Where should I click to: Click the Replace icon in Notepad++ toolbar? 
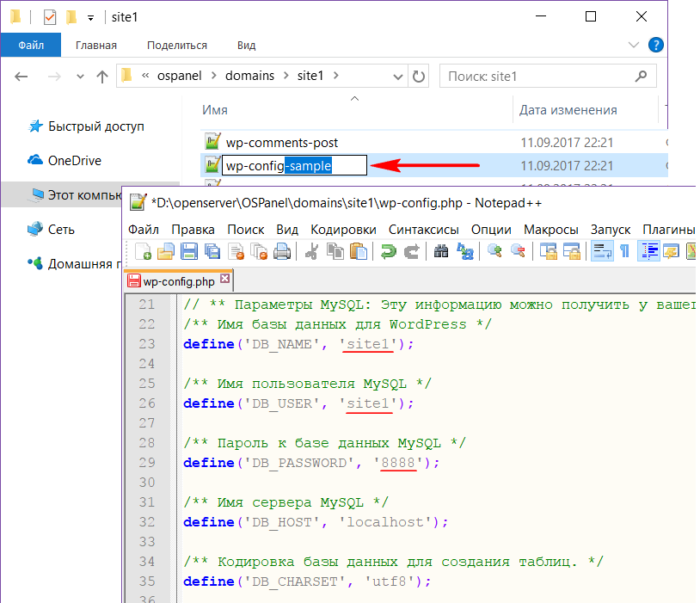point(464,251)
